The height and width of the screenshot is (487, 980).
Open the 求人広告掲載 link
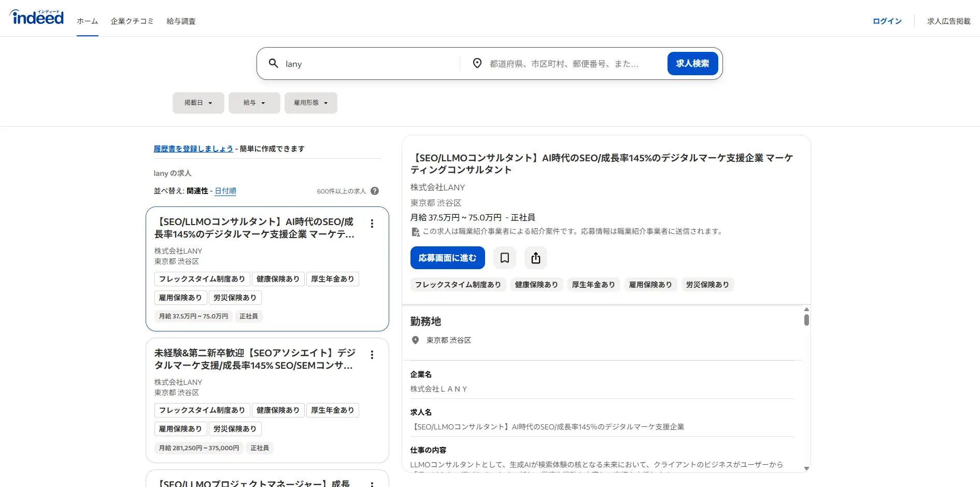click(949, 21)
